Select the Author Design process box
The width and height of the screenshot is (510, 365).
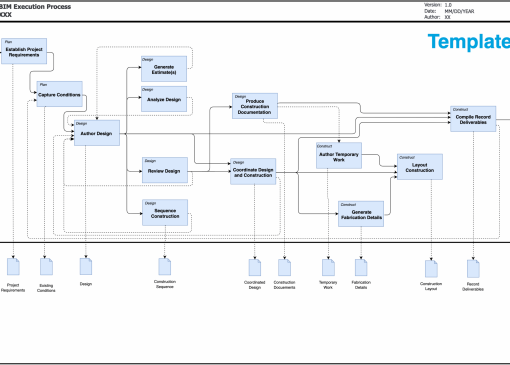pos(97,133)
